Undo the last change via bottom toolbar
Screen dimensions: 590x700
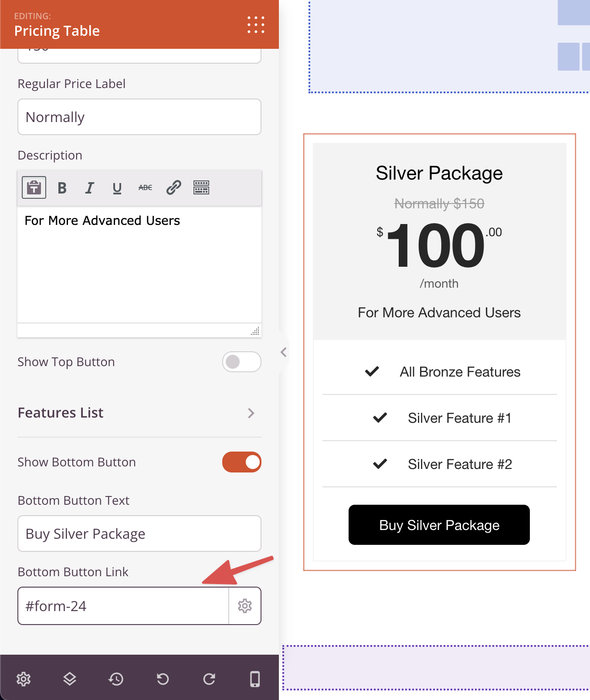point(163,679)
